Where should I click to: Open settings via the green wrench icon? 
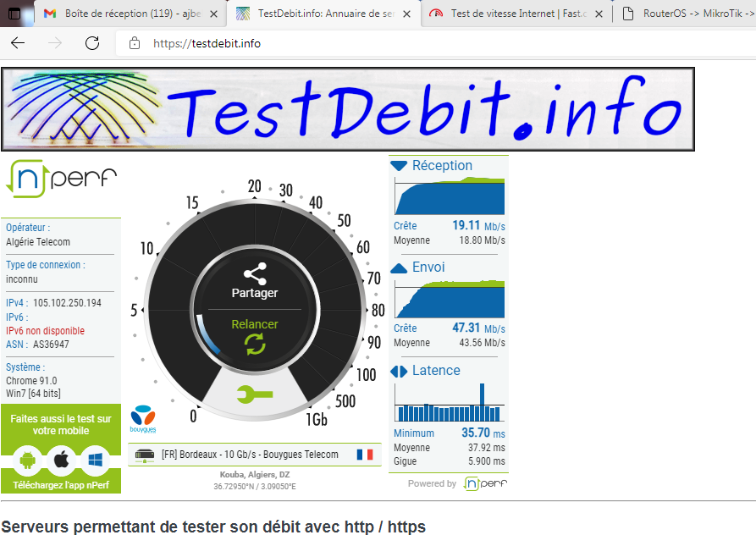pyautogui.click(x=255, y=394)
